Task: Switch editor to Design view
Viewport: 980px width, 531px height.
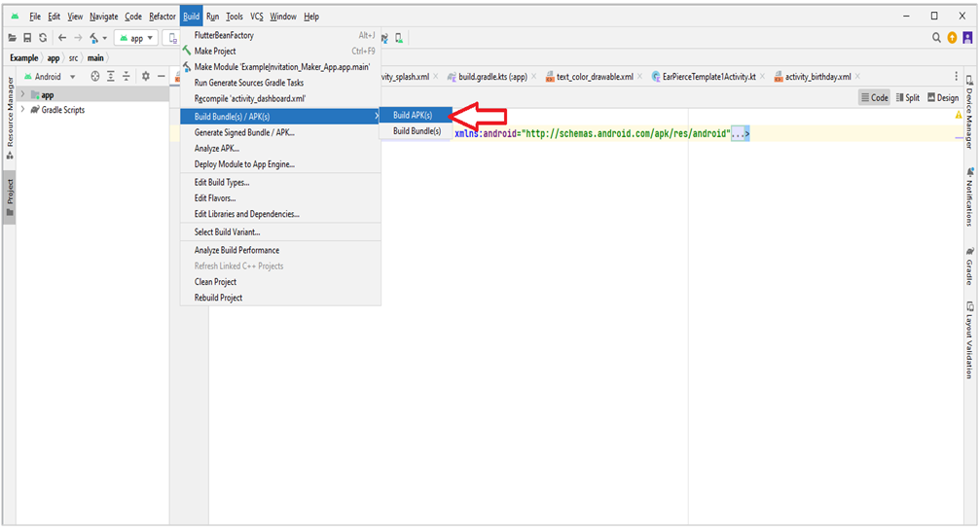Action: coord(943,97)
